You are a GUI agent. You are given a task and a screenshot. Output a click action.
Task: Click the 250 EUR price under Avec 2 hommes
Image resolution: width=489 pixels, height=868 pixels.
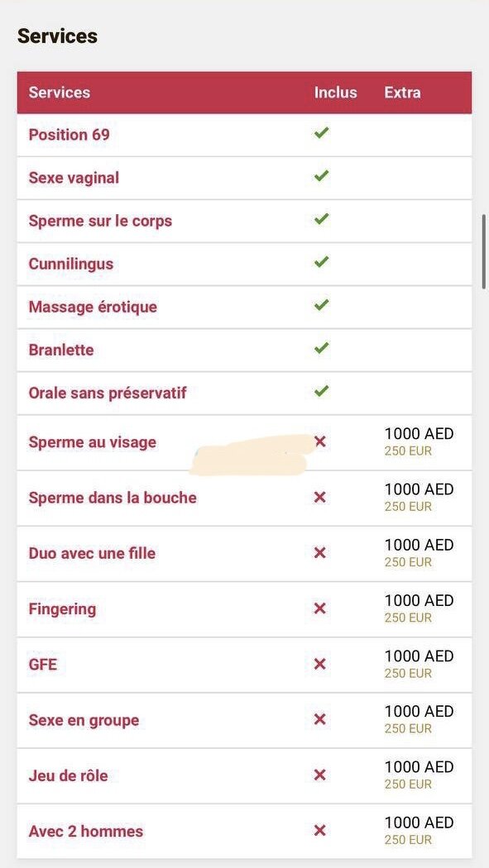pos(408,840)
